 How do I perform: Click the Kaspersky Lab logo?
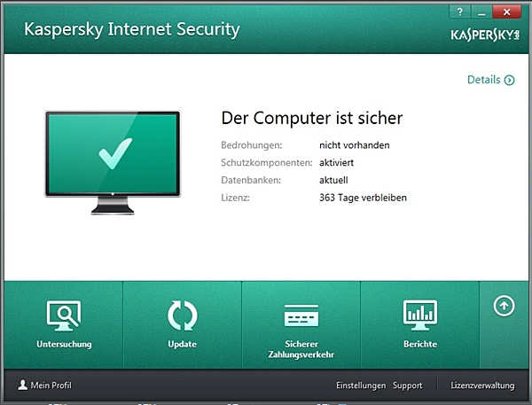click(x=485, y=35)
